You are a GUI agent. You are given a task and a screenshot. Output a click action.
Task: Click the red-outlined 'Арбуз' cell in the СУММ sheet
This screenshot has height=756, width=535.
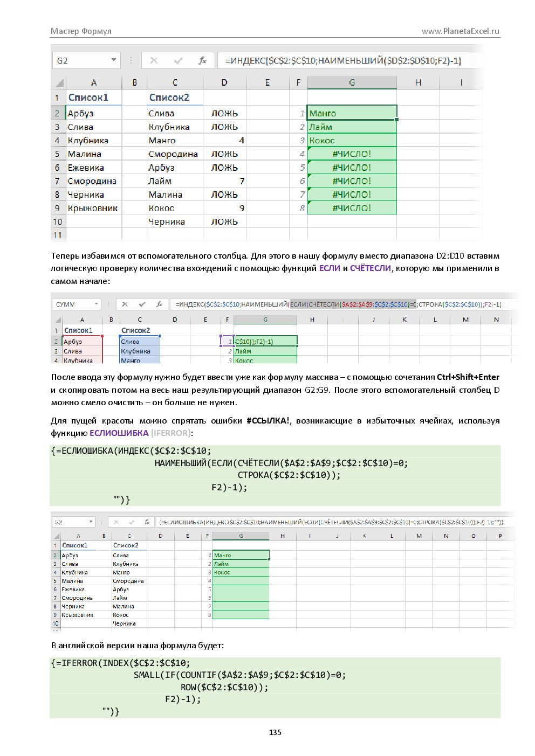(82, 342)
